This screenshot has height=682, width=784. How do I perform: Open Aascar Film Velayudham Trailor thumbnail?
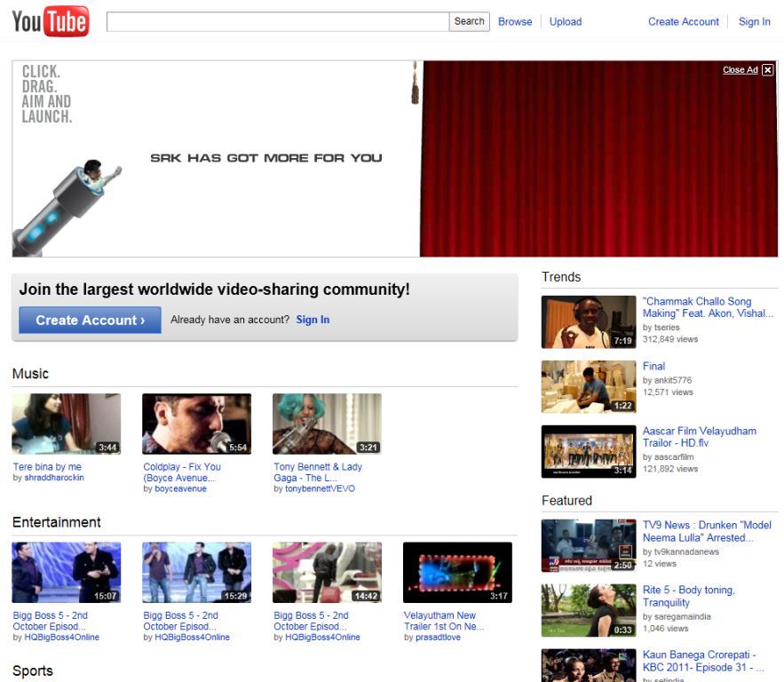589,451
